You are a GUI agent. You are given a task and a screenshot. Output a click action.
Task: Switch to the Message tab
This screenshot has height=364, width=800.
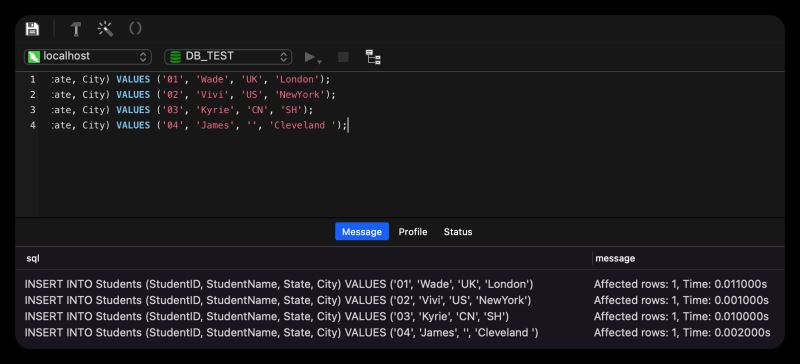362,231
